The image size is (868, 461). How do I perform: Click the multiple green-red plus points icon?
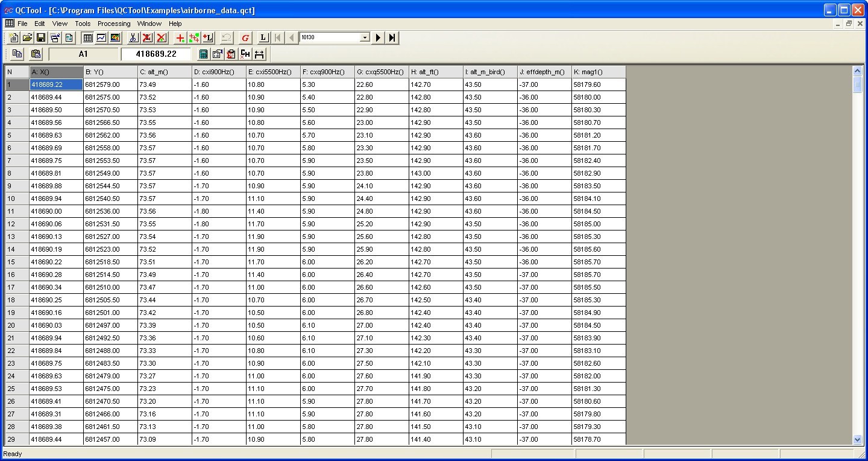coord(194,37)
